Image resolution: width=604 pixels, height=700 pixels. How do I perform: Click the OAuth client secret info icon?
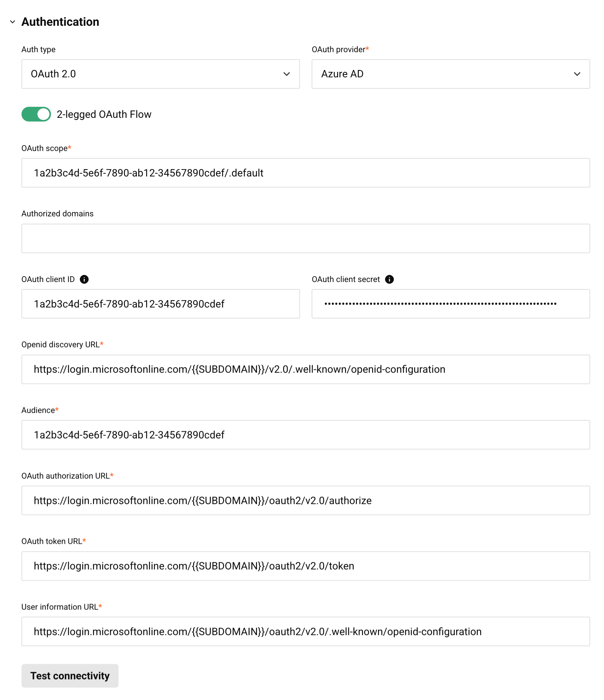click(x=389, y=279)
